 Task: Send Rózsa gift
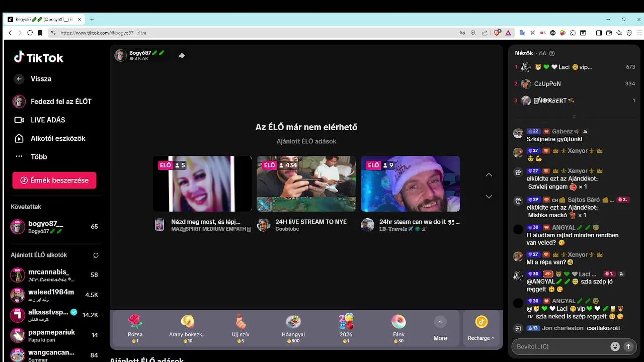[x=135, y=328]
